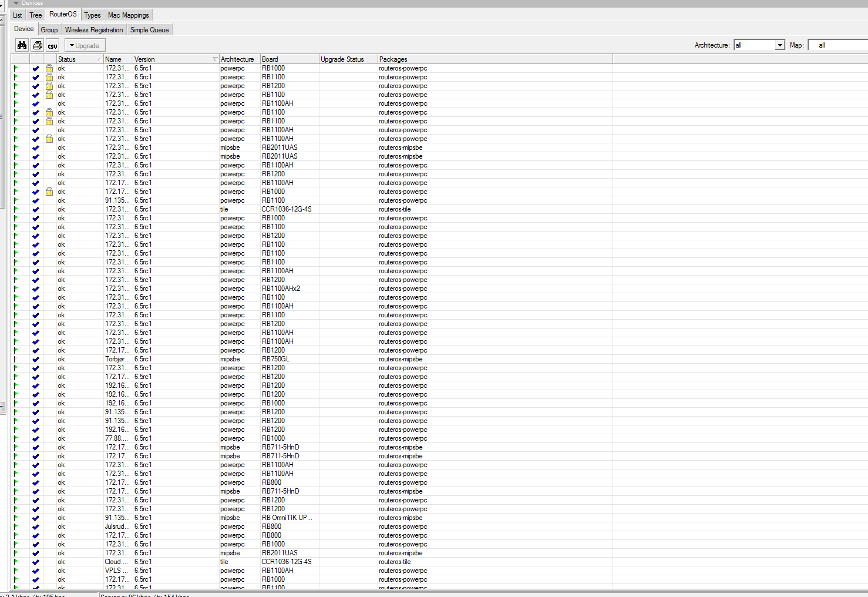The height and width of the screenshot is (597, 868).
Task: Click the green flag in the VPLS row
Action: [16, 571]
